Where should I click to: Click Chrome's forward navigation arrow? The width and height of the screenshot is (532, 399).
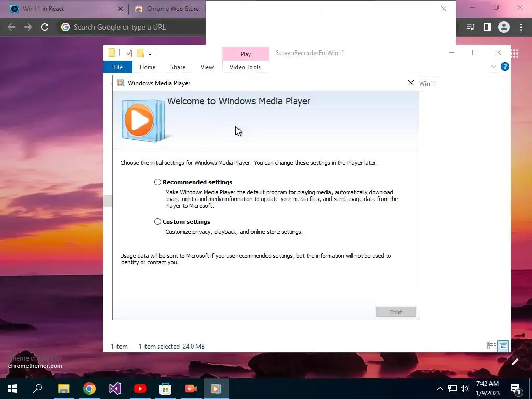pos(28,27)
